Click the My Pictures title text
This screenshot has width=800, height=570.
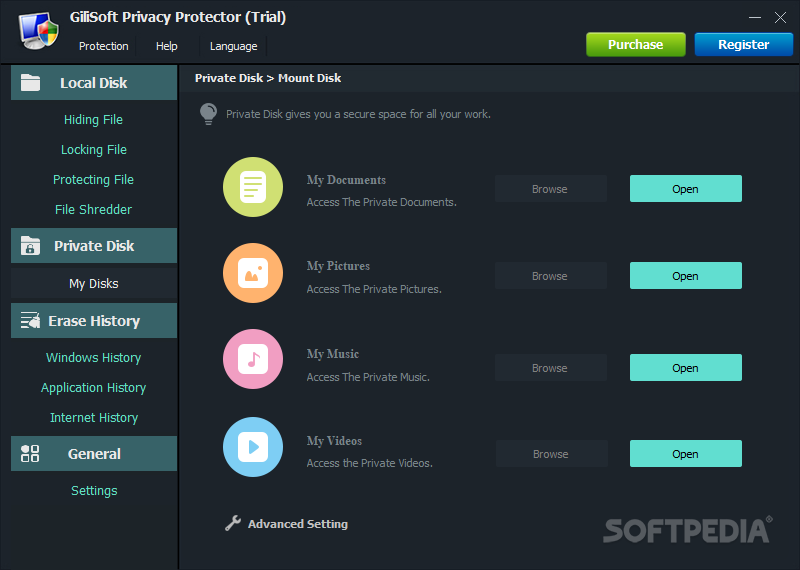[x=338, y=266]
